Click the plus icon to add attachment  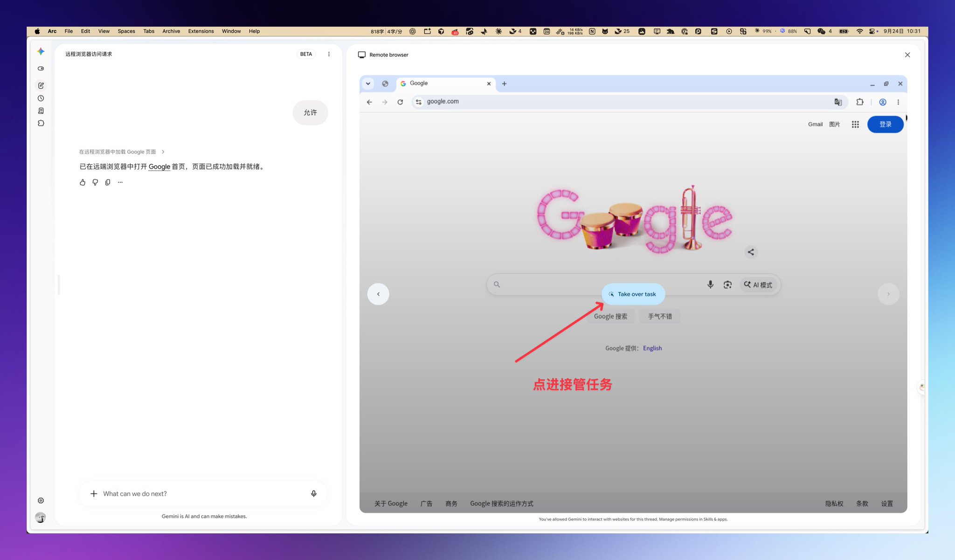94,493
